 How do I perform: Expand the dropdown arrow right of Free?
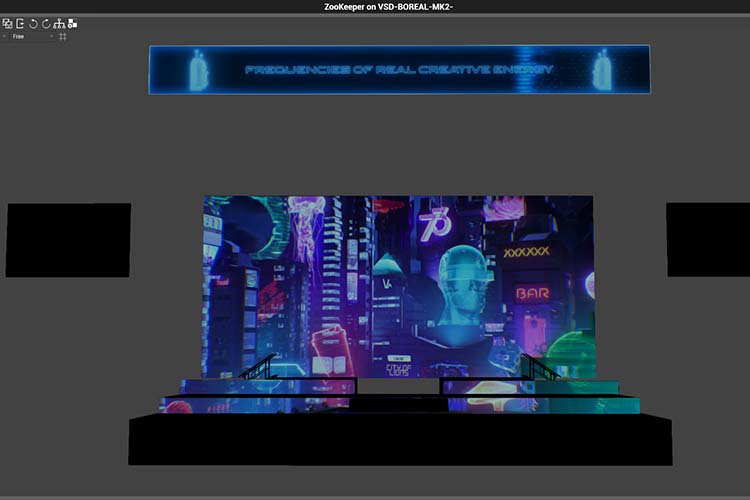click(x=51, y=36)
